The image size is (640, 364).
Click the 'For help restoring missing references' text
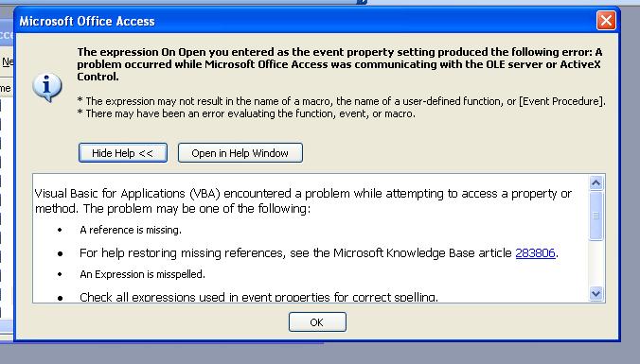pyautogui.click(x=319, y=253)
